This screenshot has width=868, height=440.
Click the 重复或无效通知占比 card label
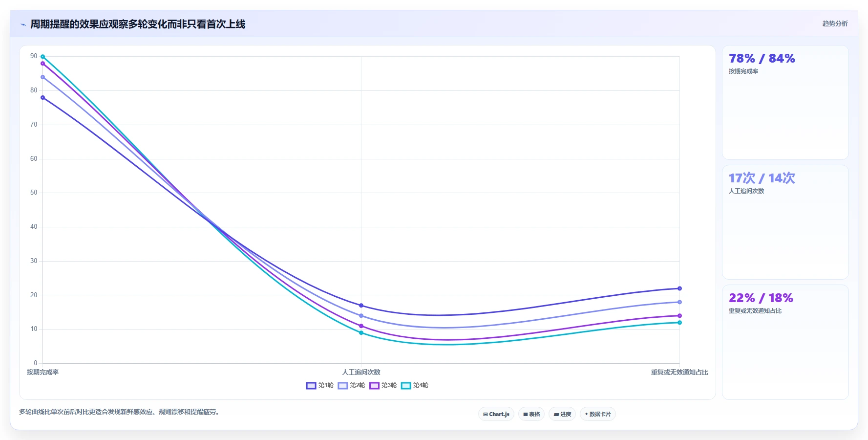pyautogui.click(x=755, y=311)
